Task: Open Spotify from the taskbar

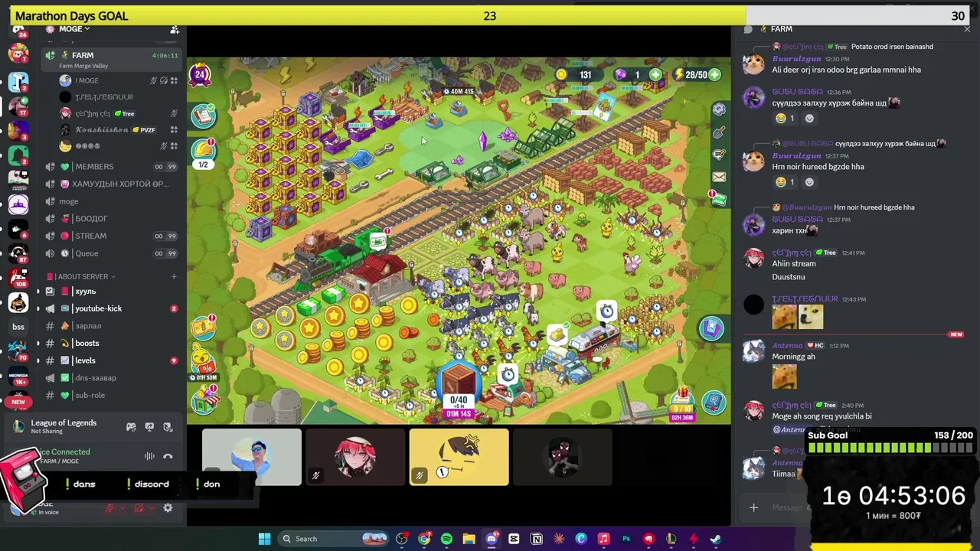Action: [x=446, y=539]
